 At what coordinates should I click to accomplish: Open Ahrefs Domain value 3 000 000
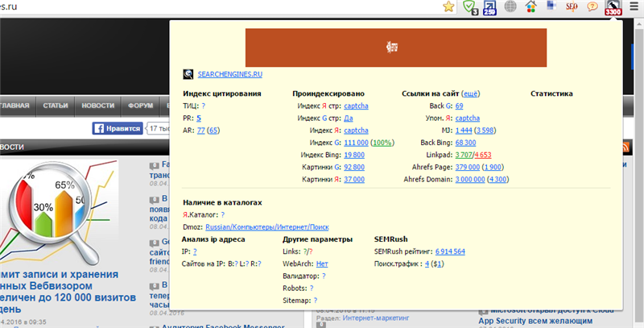470,180
